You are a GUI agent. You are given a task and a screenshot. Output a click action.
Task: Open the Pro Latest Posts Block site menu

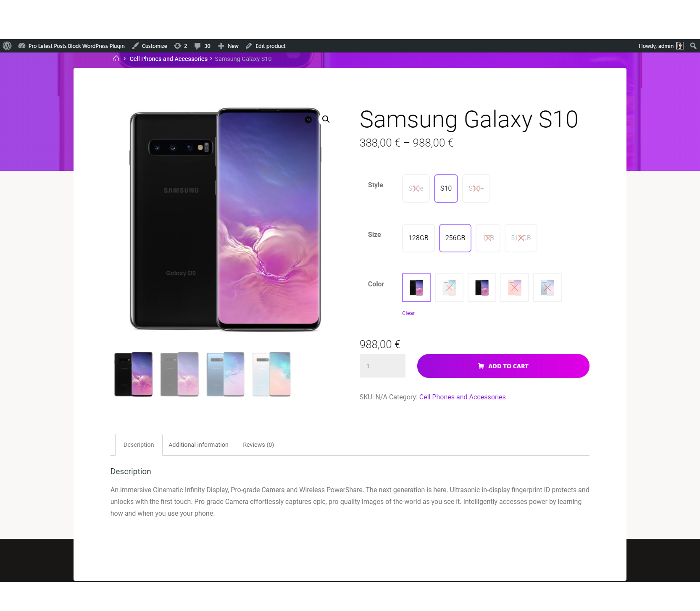[x=76, y=46]
